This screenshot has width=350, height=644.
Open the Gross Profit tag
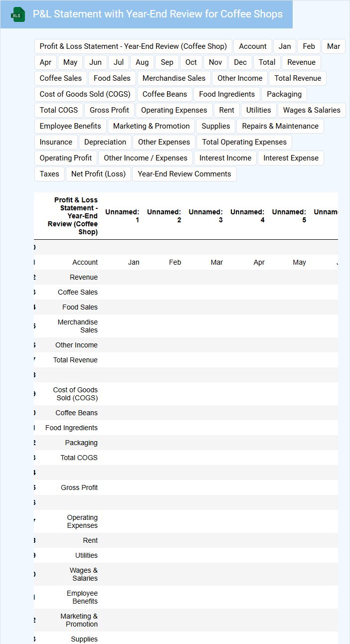pyautogui.click(x=109, y=110)
